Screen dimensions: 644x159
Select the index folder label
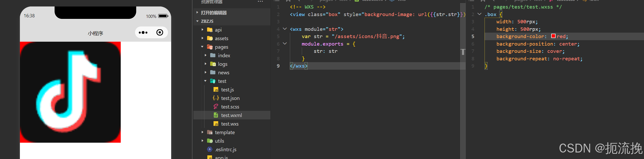224,55
